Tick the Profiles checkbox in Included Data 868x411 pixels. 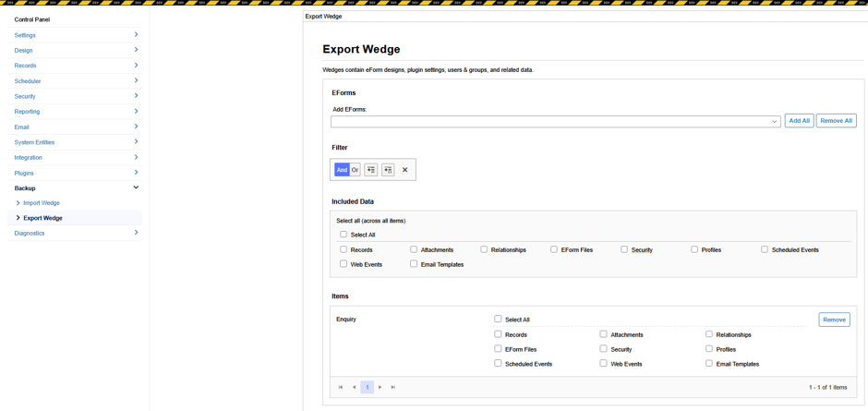coord(694,249)
